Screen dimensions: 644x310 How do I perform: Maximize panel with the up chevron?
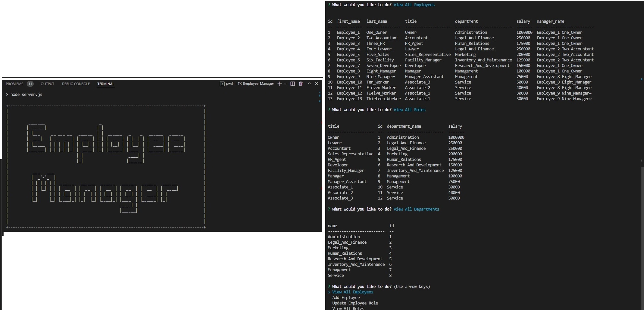[x=309, y=84]
